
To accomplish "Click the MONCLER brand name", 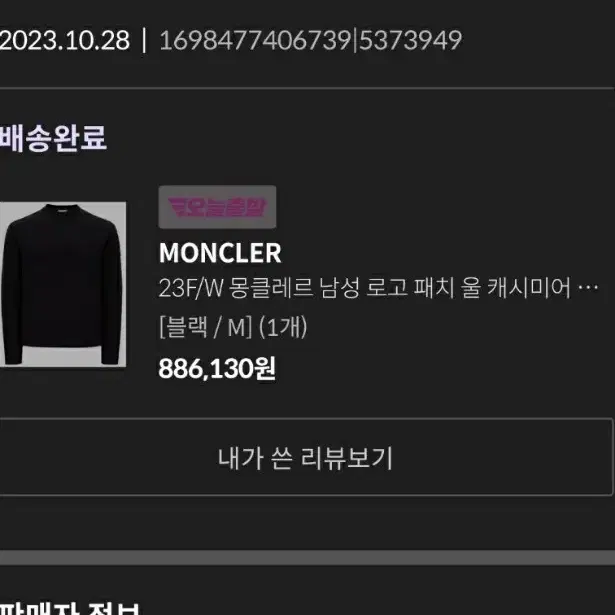I will [220, 253].
